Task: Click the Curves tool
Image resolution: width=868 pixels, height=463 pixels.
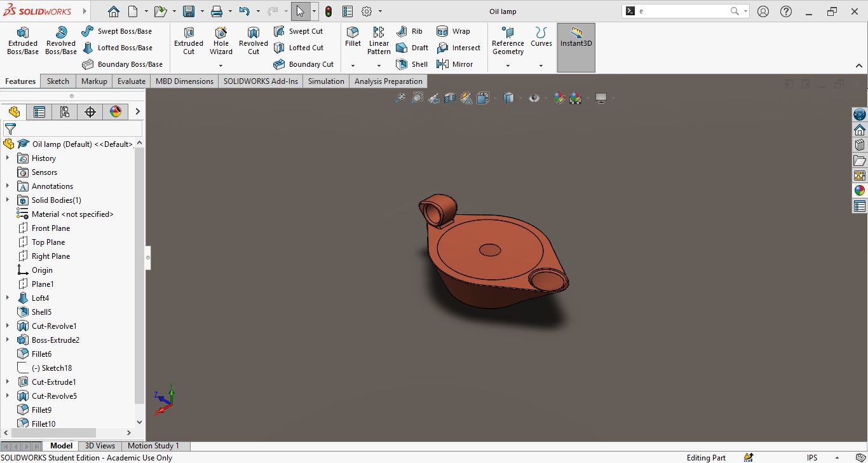Action: coord(541,36)
